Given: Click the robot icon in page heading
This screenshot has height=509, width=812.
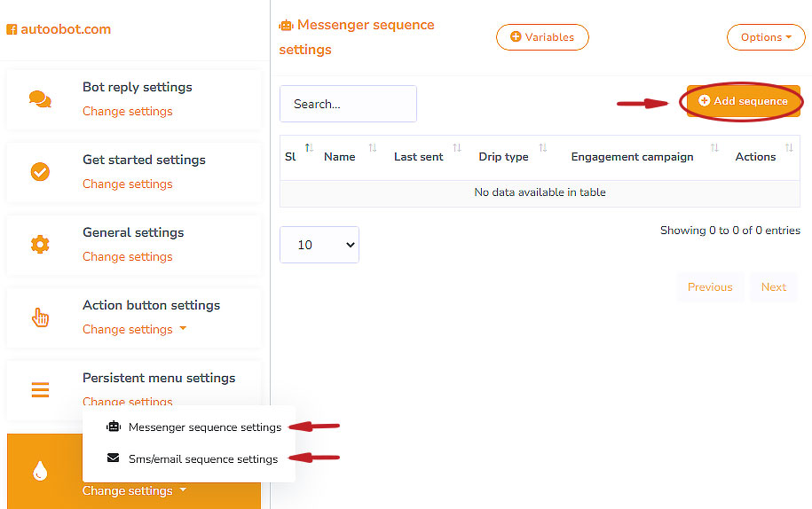Looking at the screenshot, I should pyautogui.click(x=286, y=26).
